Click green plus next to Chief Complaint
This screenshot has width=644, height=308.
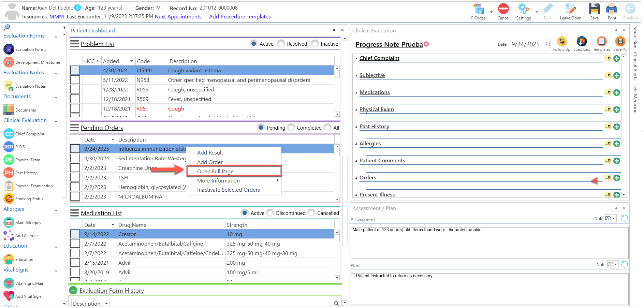pos(617,58)
